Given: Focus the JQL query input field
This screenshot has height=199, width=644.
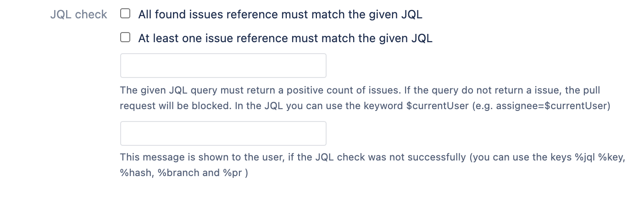Looking at the screenshot, I should pos(223,66).
